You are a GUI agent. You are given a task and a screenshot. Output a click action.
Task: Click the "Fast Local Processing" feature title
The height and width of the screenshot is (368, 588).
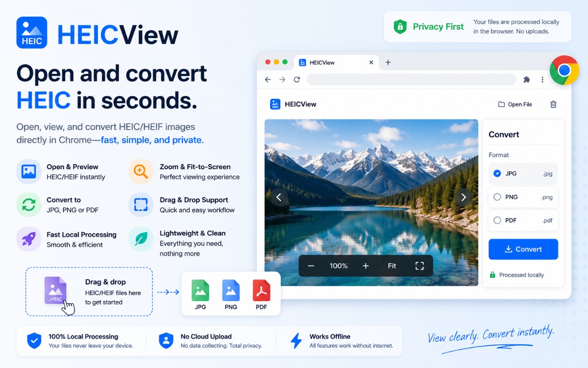point(81,235)
